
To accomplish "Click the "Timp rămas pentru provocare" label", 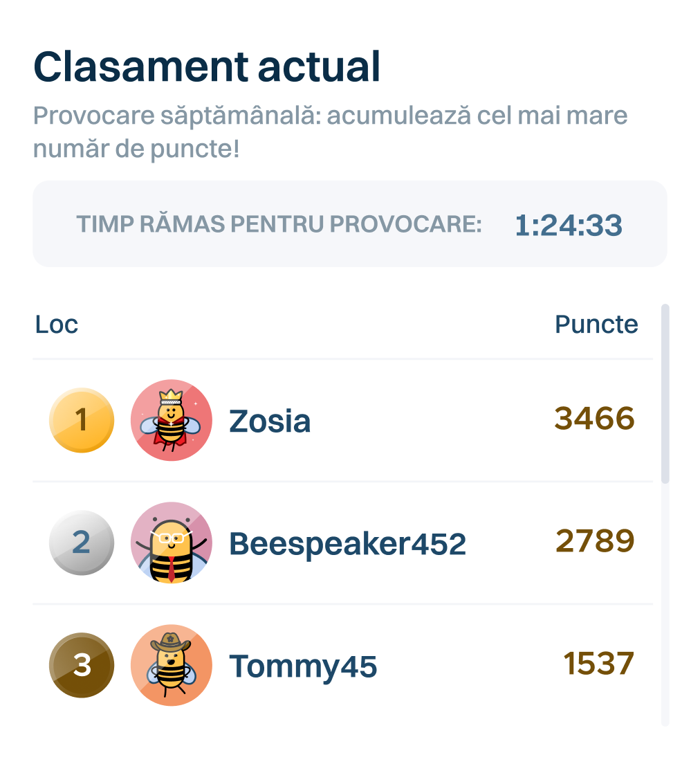I will (279, 224).
